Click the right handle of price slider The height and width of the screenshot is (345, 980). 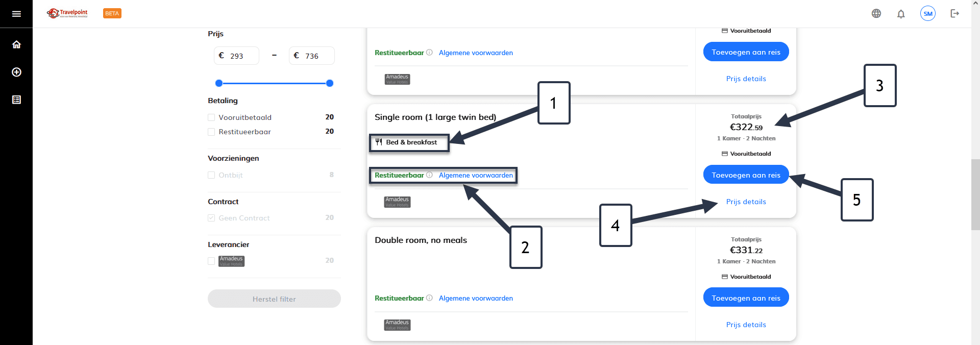click(x=330, y=83)
